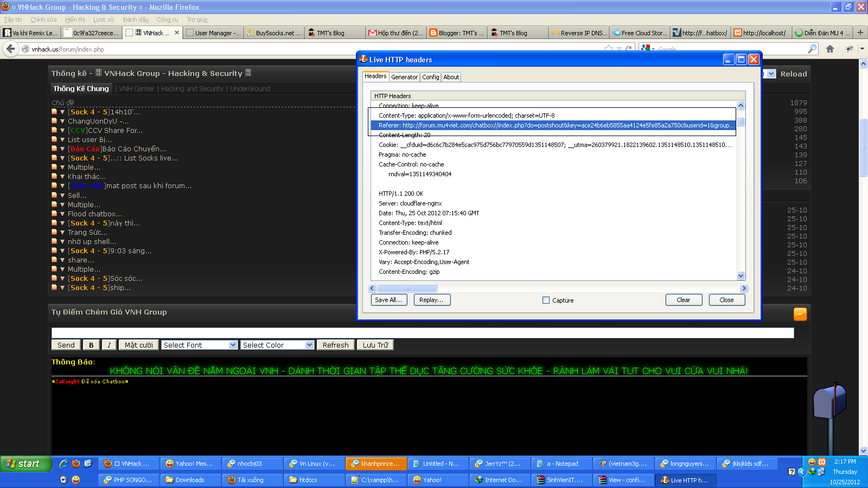
Task: Open Firefox quick launch icon in taskbar
Action: 76,464
